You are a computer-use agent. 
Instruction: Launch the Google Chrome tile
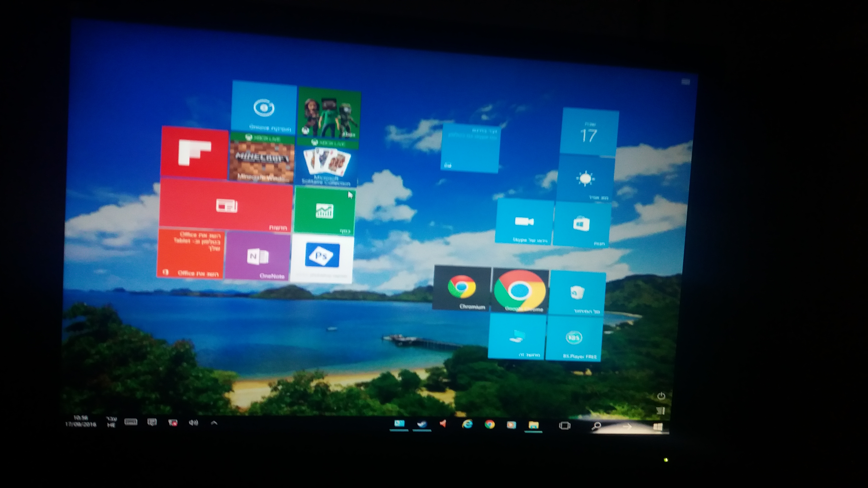click(x=520, y=291)
